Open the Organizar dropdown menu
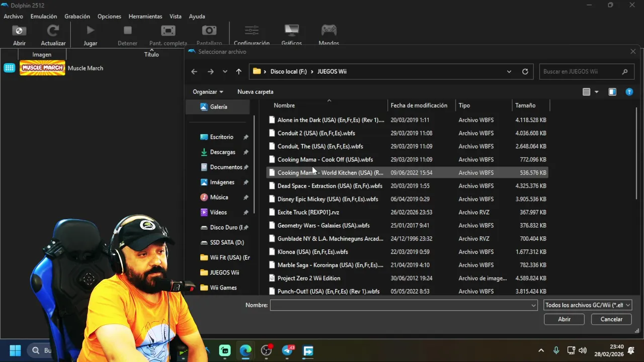 [x=208, y=92]
